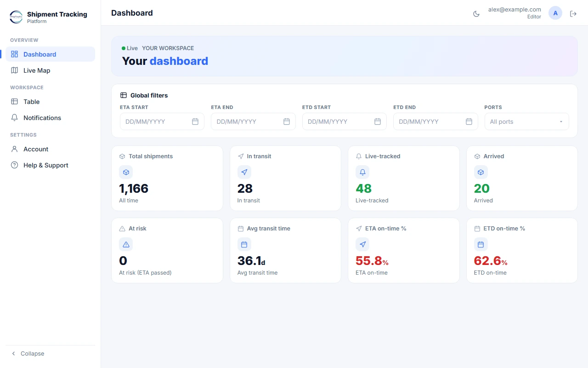Click the At risk value 0
This screenshot has width=588, height=368.
pyautogui.click(x=123, y=261)
